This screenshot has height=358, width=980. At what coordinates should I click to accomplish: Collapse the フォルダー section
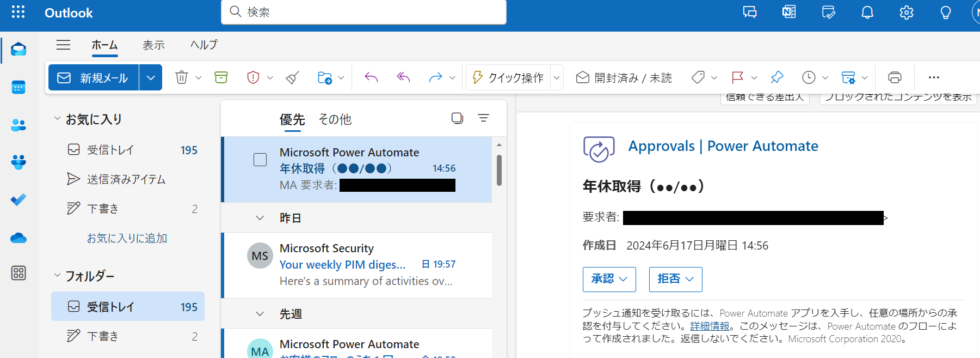tap(57, 276)
